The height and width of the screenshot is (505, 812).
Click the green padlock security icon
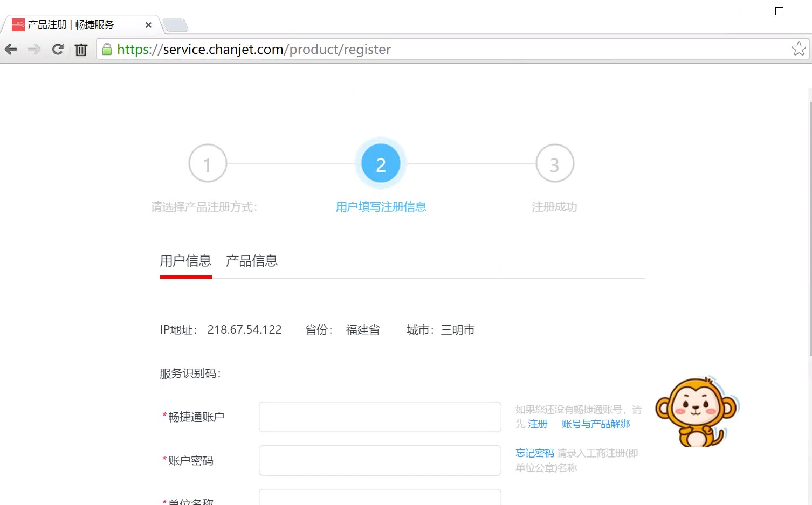tap(107, 49)
